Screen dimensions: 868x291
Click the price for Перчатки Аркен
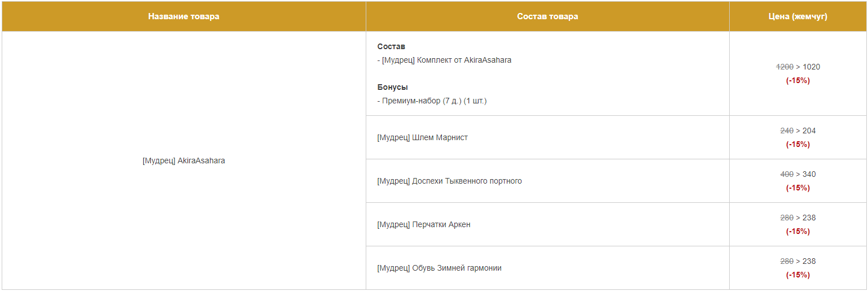(x=797, y=218)
